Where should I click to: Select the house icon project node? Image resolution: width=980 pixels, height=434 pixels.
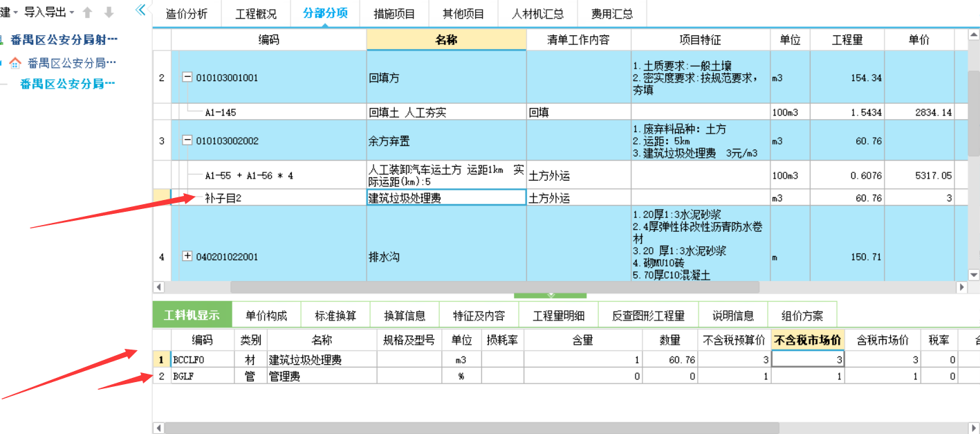pos(15,63)
